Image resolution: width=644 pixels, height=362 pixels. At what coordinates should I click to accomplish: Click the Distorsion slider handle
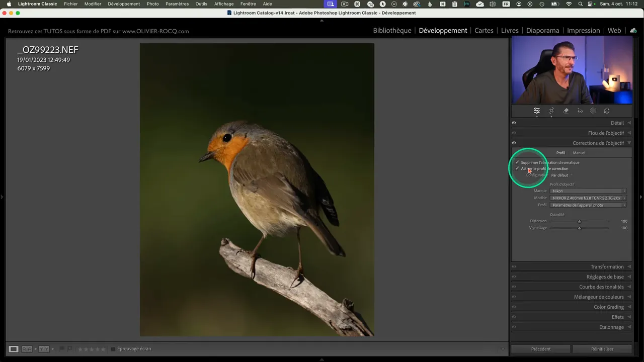tap(579, 221)
